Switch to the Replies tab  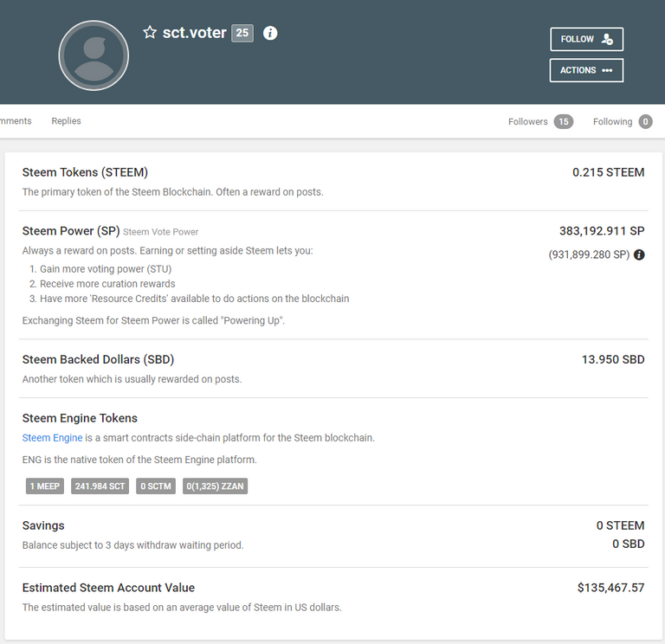point(66,121)
